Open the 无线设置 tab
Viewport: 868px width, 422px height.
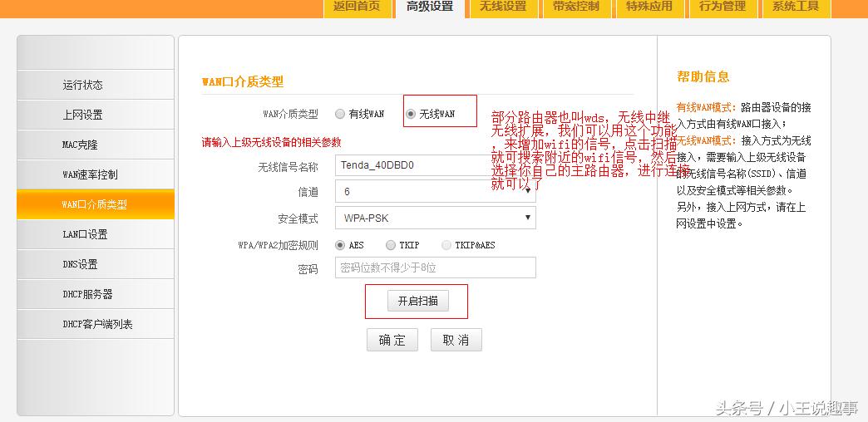click(x=503, y=7)
